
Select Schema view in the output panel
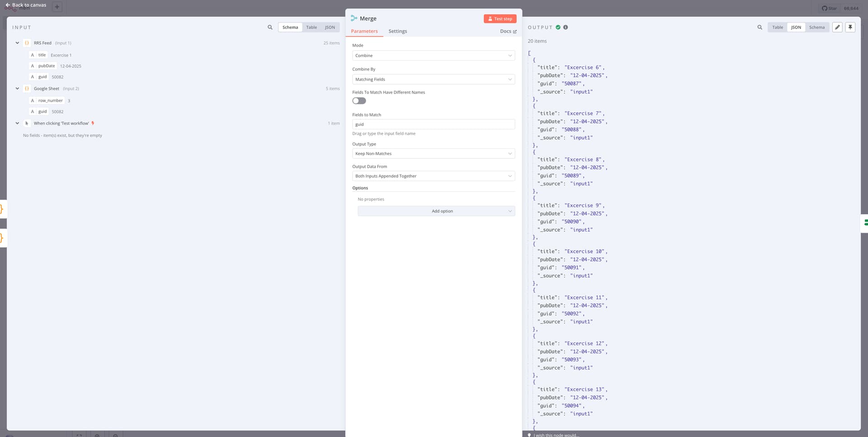pos(817,27)
